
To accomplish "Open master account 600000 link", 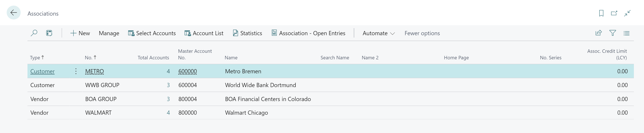I will click(x=187, y=71).
